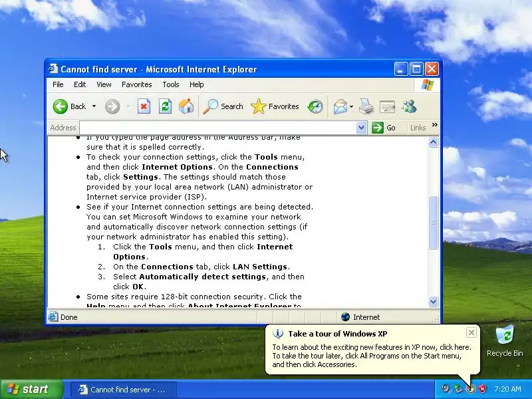The image size is (532, 399).
Task: Click the Refresh page icon
Action: pyautogui.click(x=165, y=106)
